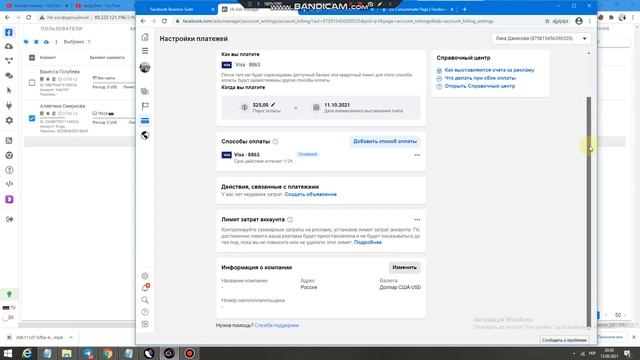
Task: Open the flag Pages icon in sidebar
Action: click(145, 106)
